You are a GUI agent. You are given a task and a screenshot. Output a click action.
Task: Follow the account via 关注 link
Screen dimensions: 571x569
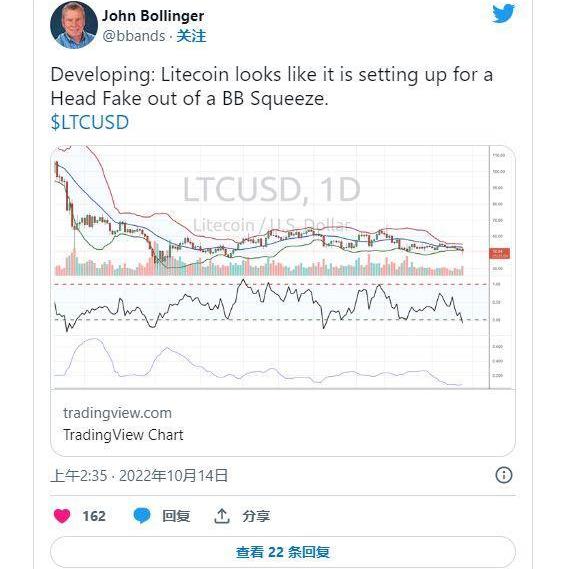tap(192, 36)
